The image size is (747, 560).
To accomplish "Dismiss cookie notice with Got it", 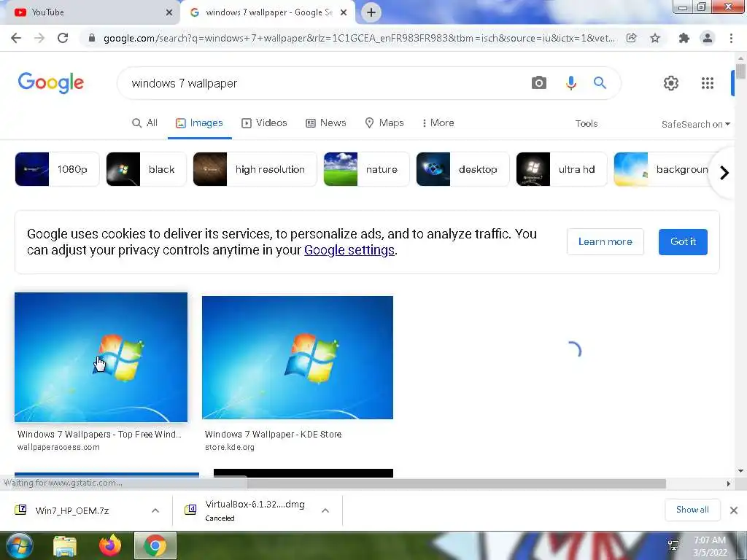I will click(683, 242).
